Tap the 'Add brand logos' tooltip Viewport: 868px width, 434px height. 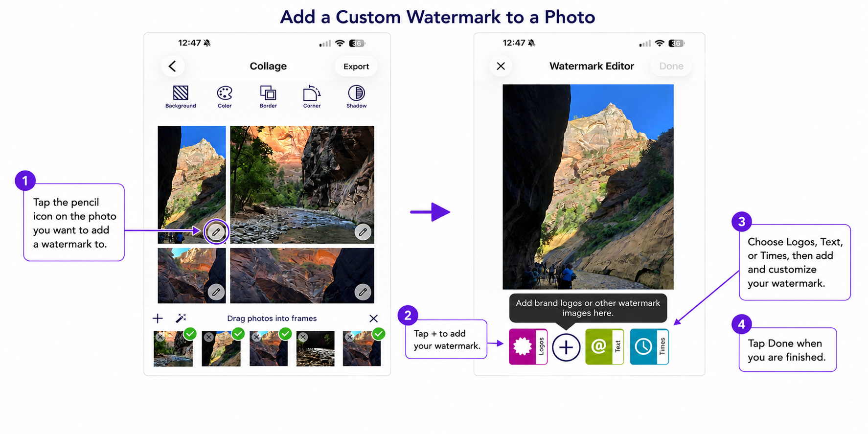pyautogui.click(x=588, y=308)
